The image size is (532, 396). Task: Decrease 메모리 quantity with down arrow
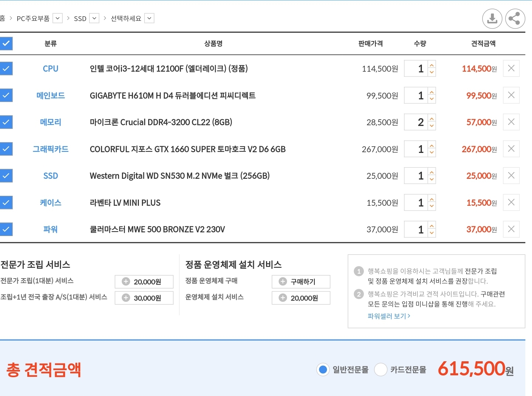pos(432,126)
